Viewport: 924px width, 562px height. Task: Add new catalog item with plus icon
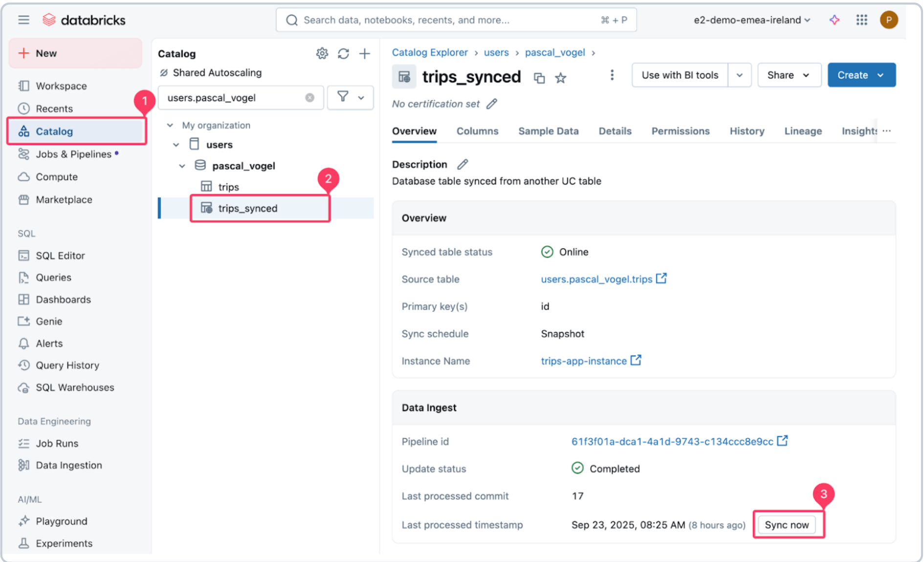tap(365, 53)
